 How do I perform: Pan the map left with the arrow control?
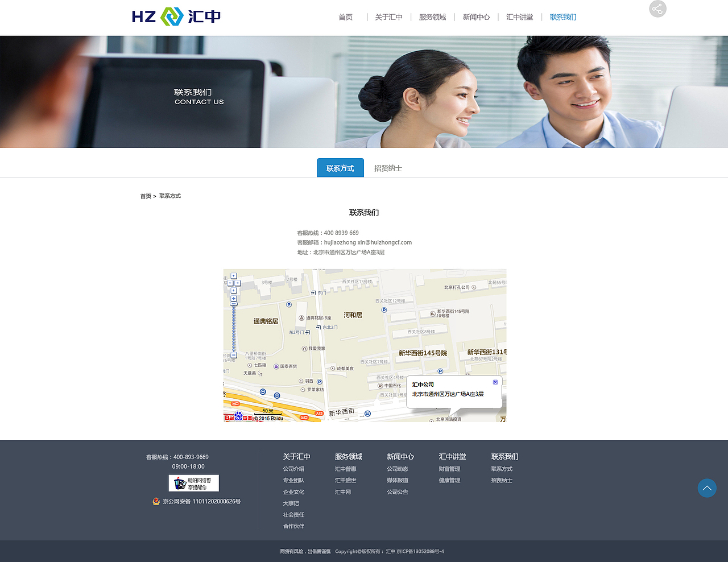[x=230, y=283]
